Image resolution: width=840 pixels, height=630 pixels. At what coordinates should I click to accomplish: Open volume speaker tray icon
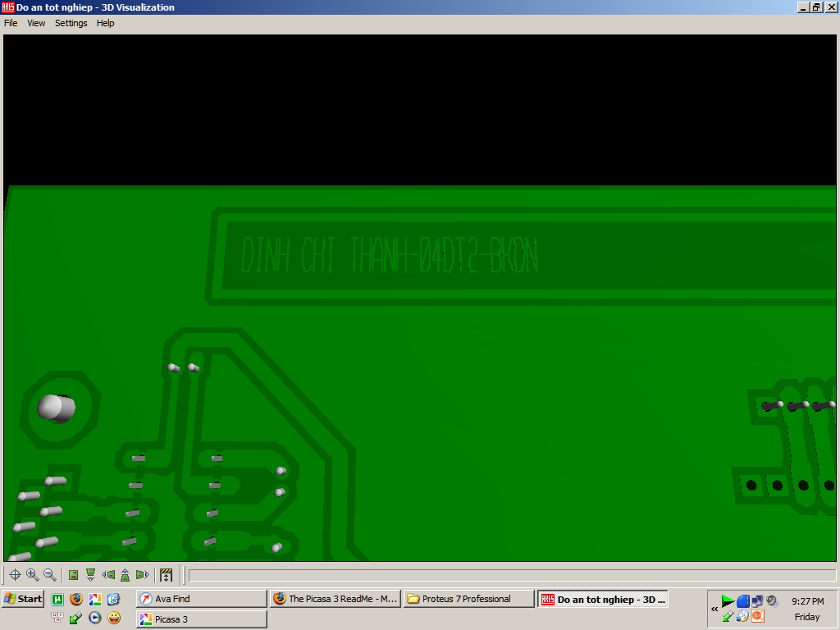coord(771,601)
